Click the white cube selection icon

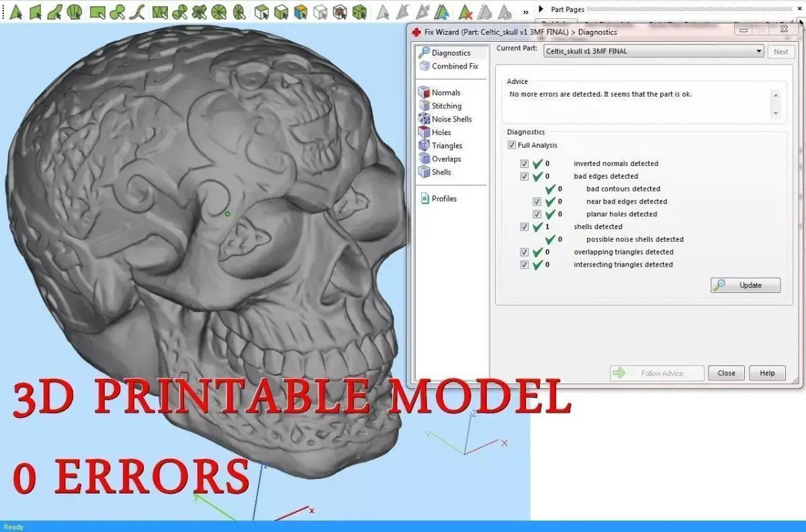(x=262, y=11)
